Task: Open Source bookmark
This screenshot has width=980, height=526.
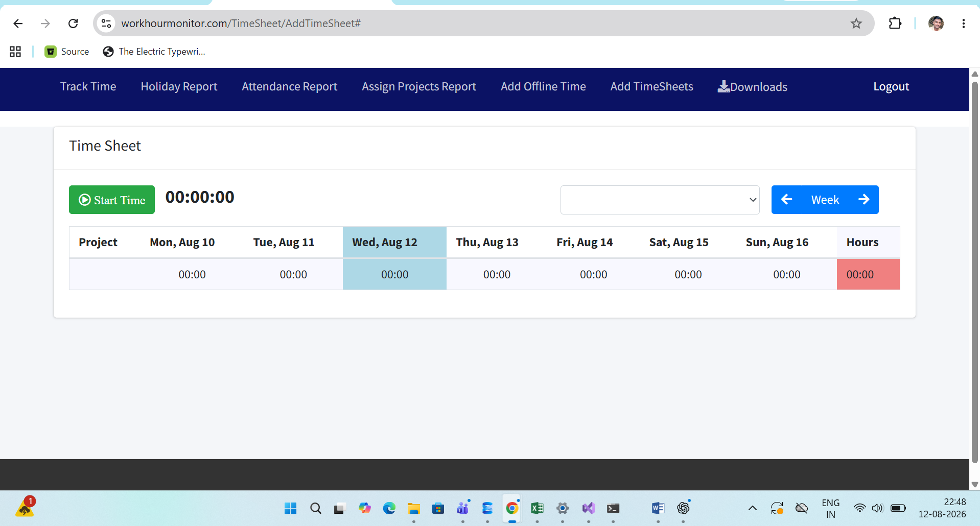Action: click(67, 52)
